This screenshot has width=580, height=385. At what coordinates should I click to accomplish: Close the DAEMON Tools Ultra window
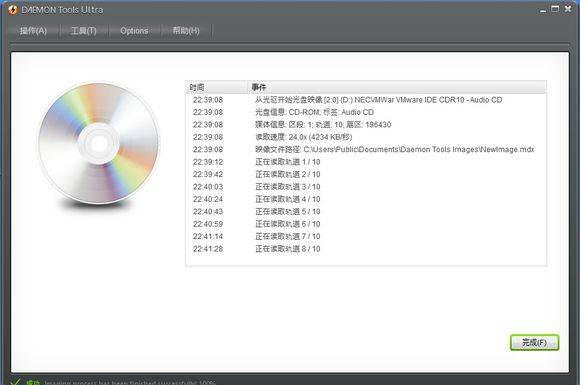[568, 9]
